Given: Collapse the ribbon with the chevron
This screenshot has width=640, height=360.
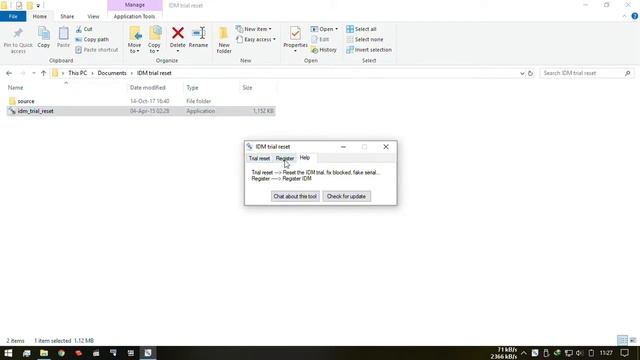Looking at the screenshot, I should (x=624, y=16).
